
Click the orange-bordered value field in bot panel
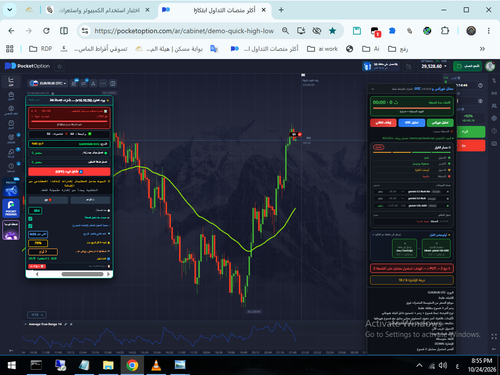point(43,252)
